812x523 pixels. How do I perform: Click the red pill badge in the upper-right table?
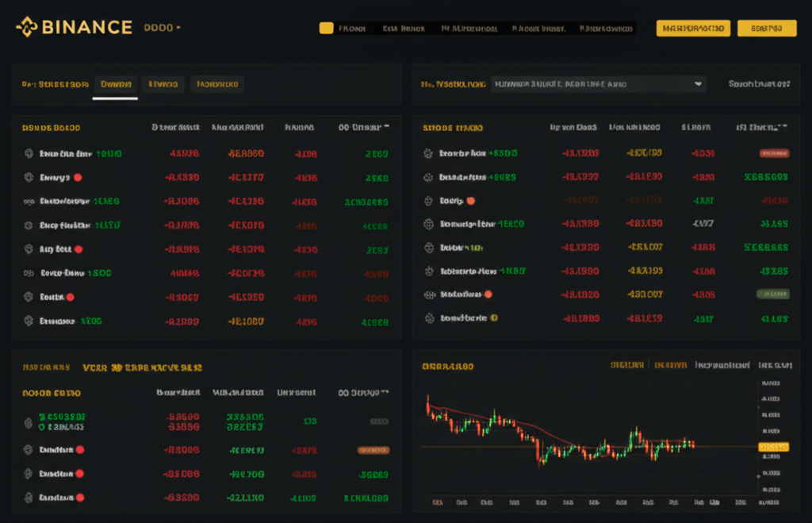[x=774, y=153]
